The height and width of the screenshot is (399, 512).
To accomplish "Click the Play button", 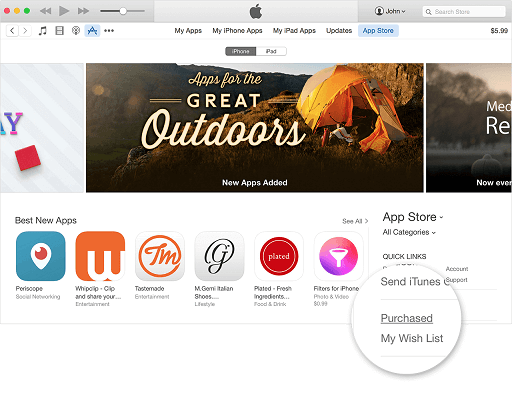I will pos(64,11).
